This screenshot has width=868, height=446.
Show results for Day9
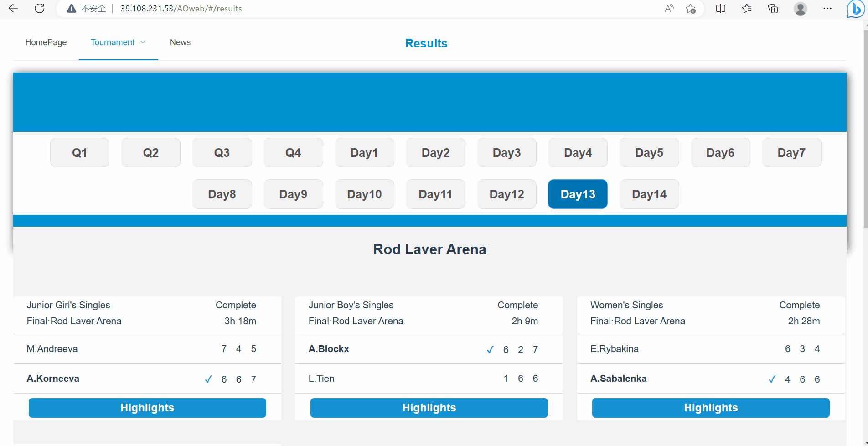click(x=293, y=194)
